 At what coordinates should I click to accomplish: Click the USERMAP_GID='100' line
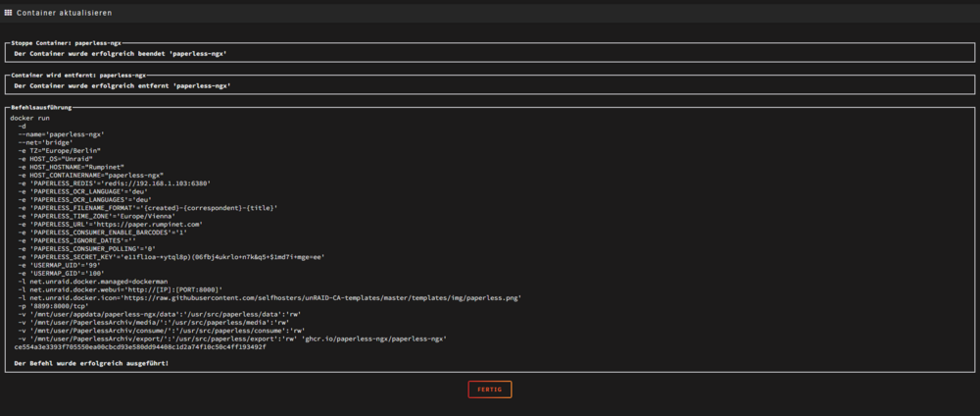tap(61, 272)
